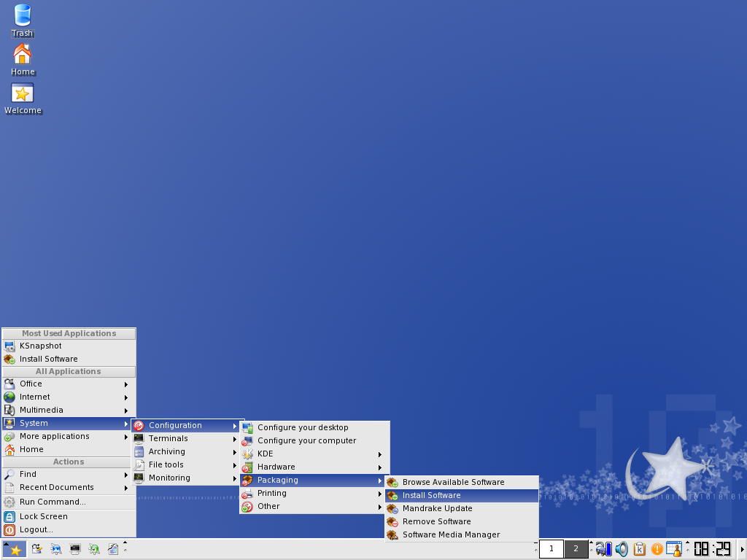747x560 pixels.
Task: Click the volume speaker tray icon
Action: [622, 549]
